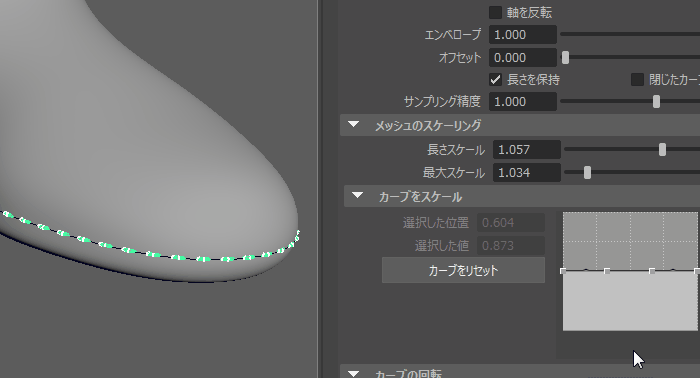700x378 pixels.
Task: Click the エンベロープ slider track
Action: point(630,34)
